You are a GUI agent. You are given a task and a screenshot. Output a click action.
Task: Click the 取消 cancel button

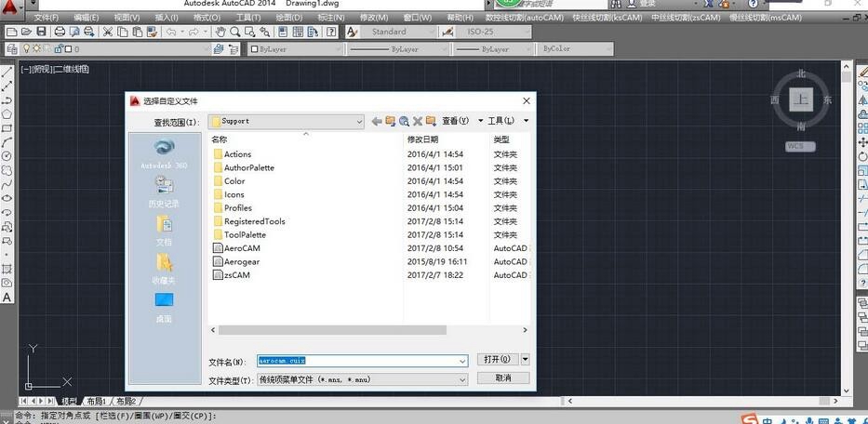tap(503, 378)
